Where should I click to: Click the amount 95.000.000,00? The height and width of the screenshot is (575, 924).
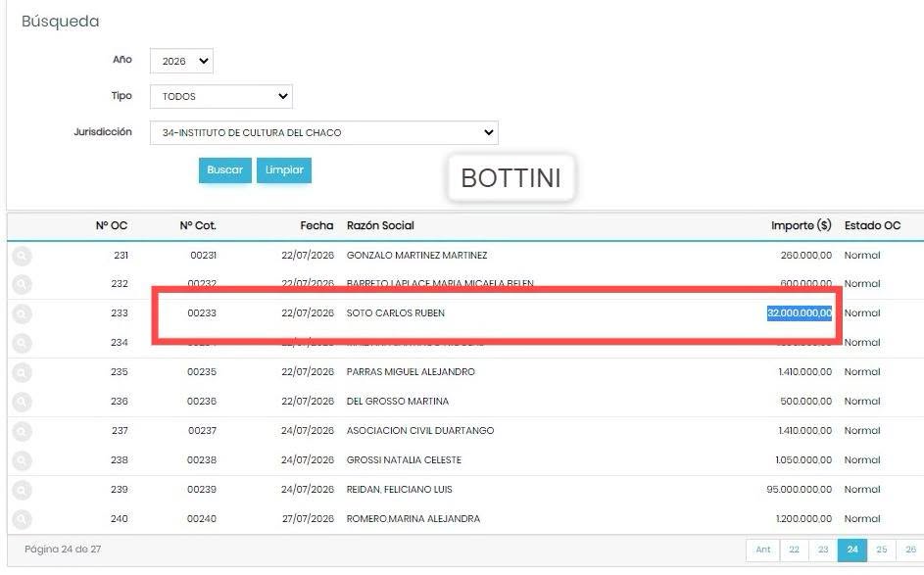[x=800, y=490]
